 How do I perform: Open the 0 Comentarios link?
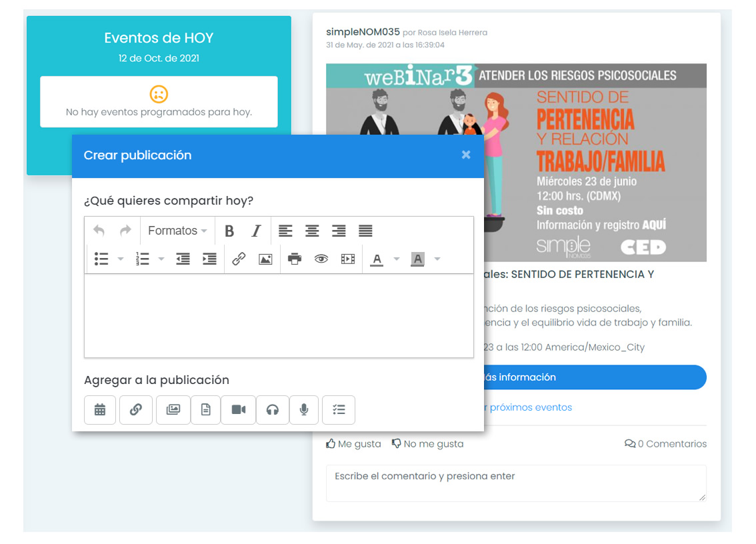[665, 444]
